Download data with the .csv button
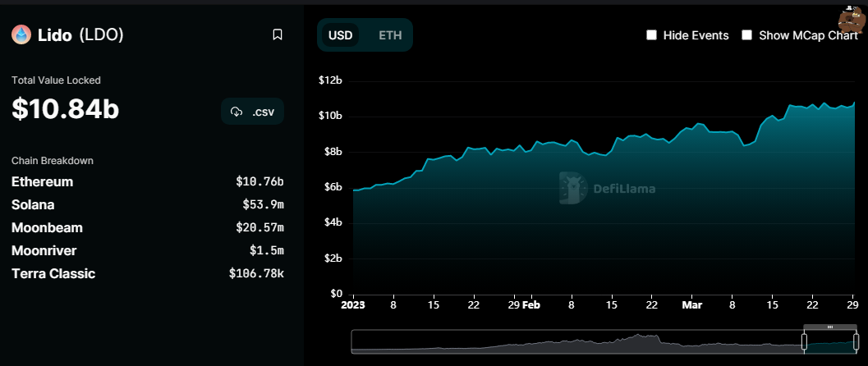This screenshot has height=366, width=868. click(253, 112)
